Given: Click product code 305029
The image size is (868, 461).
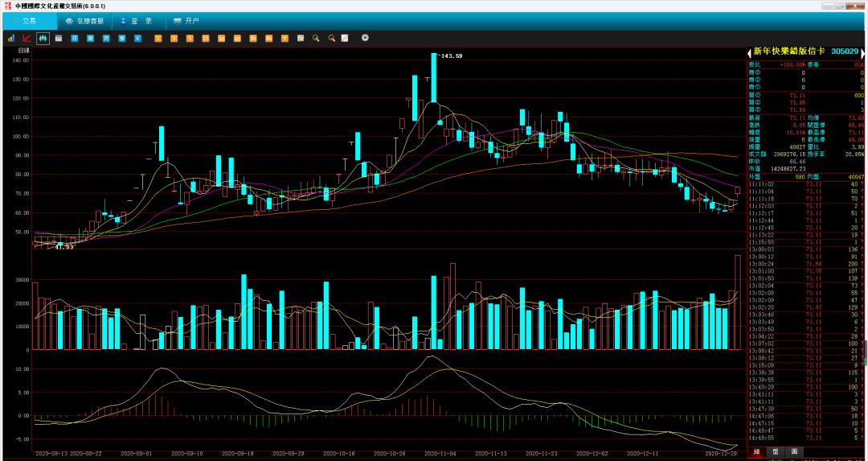Looking at the screenshot, I should click(x=845, y=51).
